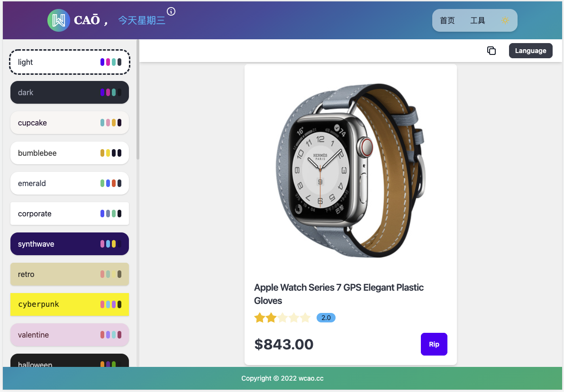This screenshot has height=392, width=564.
Task: Select the light theme option
Action: point(69,62)
